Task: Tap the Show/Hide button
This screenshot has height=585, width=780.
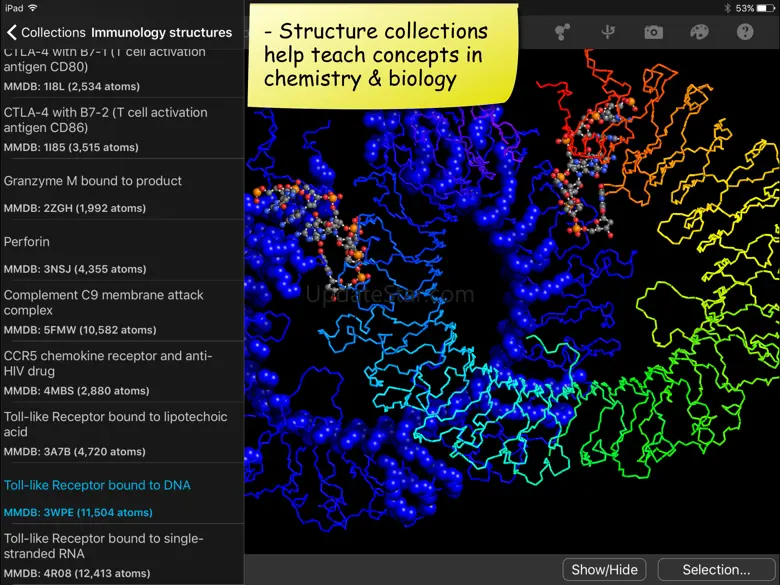Action: point(604,570)
